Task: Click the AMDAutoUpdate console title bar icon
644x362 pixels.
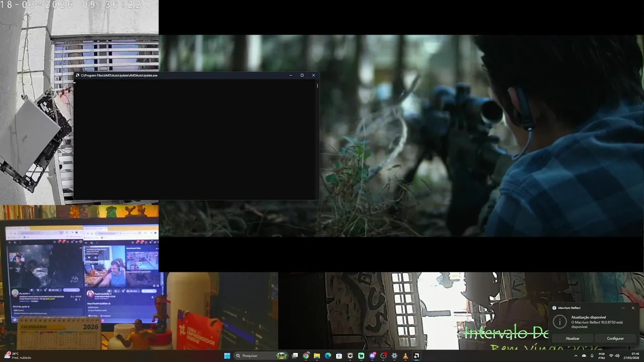Action: coord(77,75)
